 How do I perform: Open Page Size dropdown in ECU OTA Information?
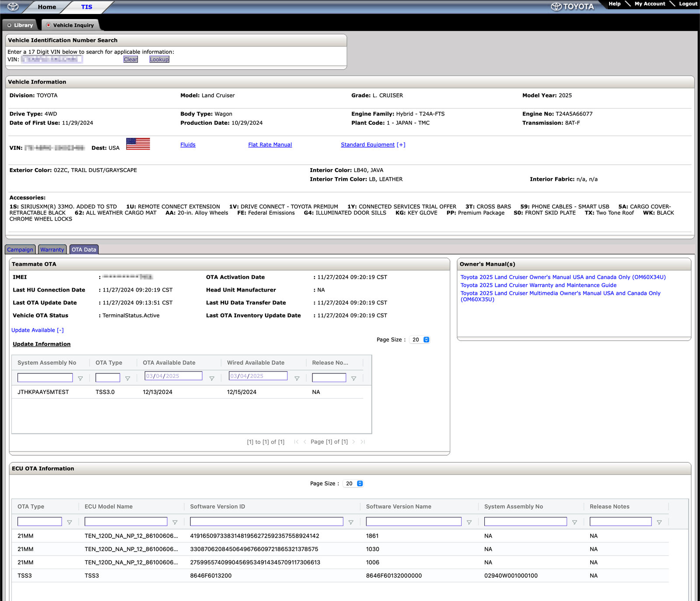click(353, 484)
